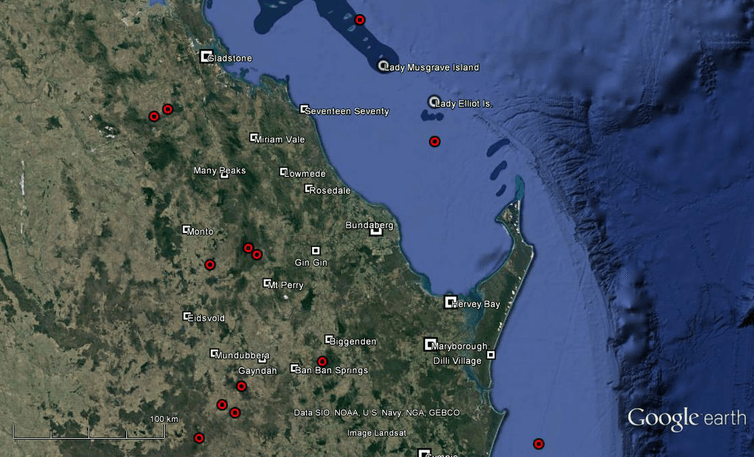Viewport: 754px width, 457px height.
Task: Click the Miriam Vale label
Action: coord(282,140)
